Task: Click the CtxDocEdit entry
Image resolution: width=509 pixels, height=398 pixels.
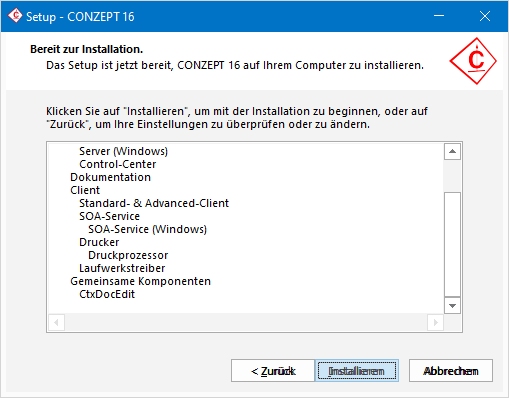Action: (107, 294)
